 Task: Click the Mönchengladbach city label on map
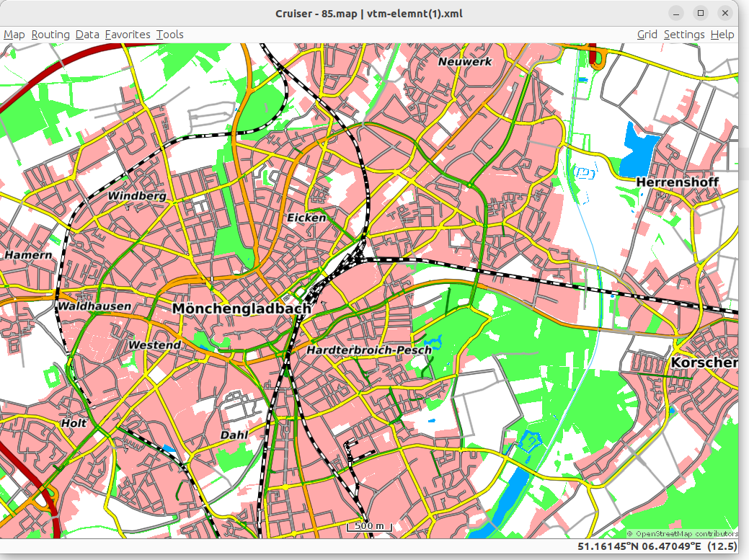[x=241, y=308]
